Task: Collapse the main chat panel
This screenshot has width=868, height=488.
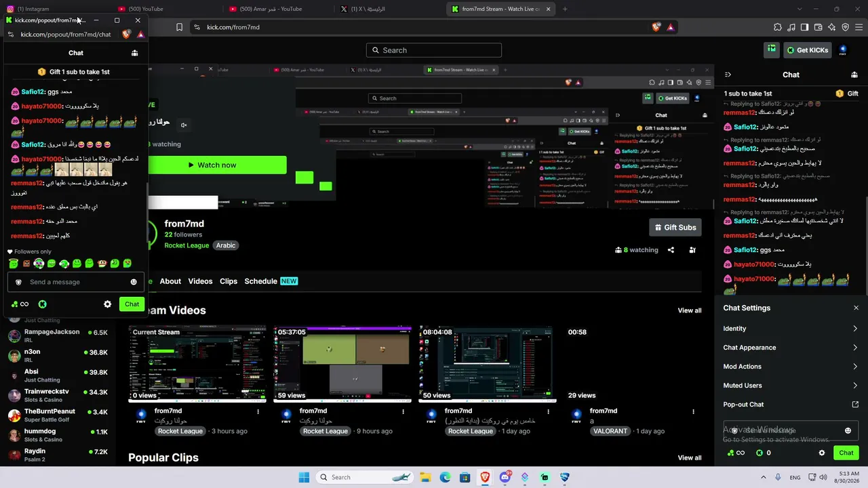Action: [x=728, y=75]
